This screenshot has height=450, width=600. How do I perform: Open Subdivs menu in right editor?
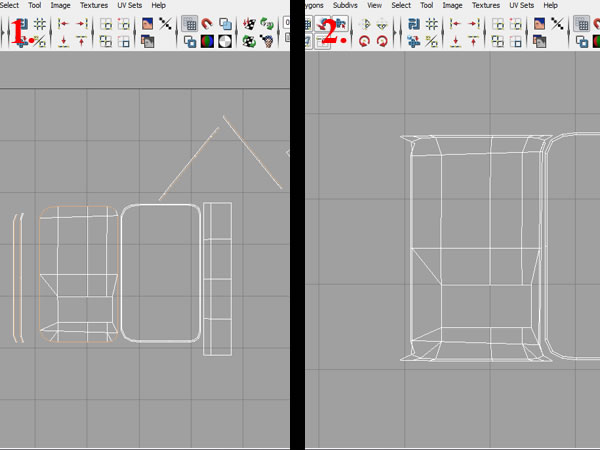(x=345, y=5)
